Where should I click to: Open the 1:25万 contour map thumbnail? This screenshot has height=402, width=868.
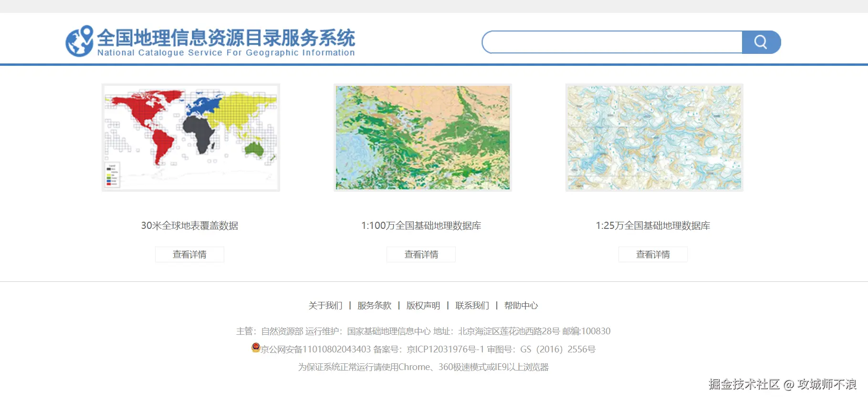pyautogui.click(x=654, y=137)
